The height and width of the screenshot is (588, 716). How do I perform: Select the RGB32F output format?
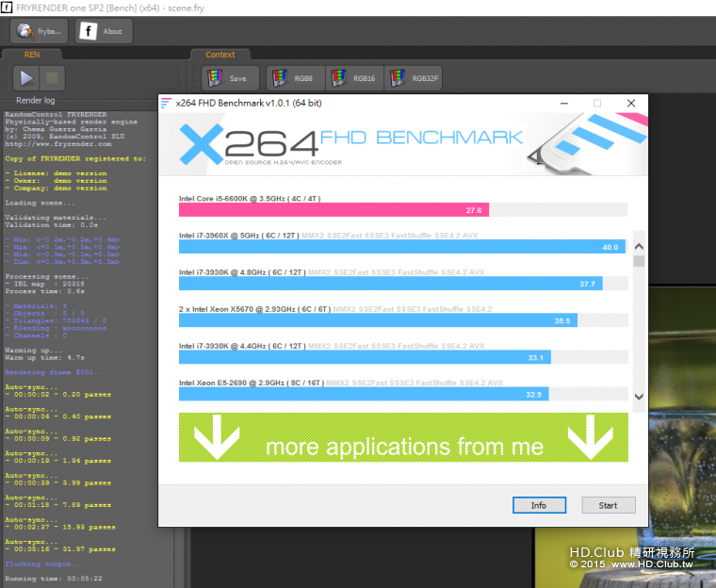click(413, 78)
